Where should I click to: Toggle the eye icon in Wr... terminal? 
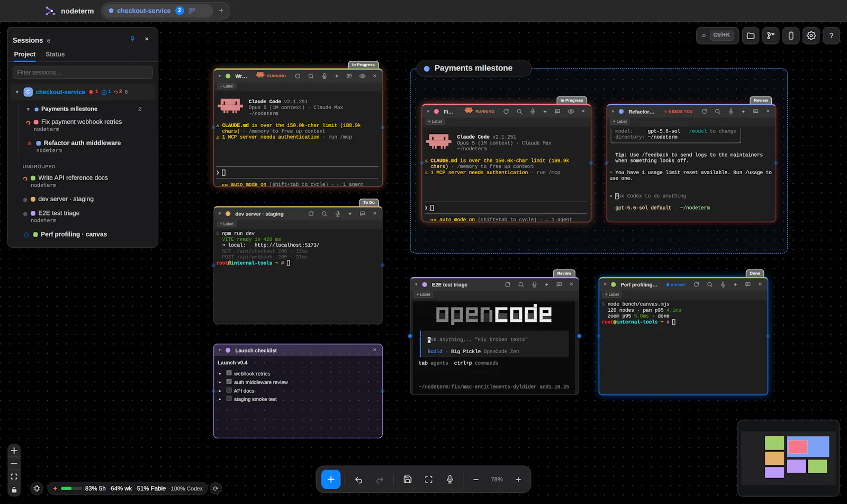pyautogui.click(x=362, y=76)
